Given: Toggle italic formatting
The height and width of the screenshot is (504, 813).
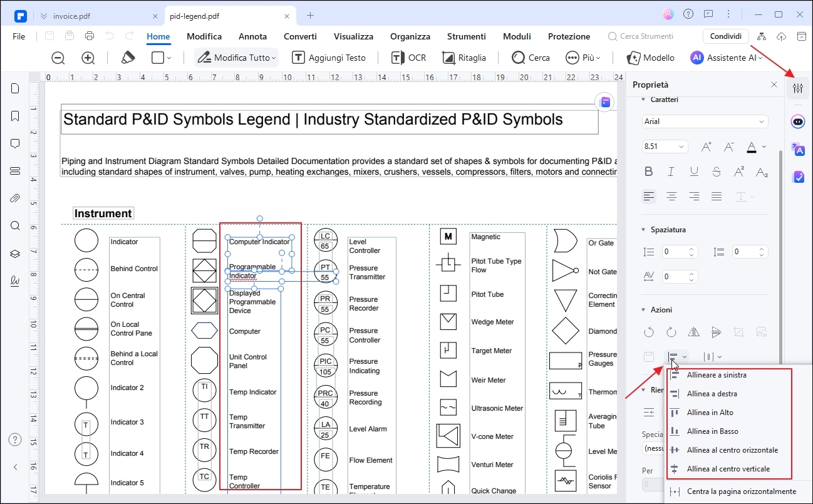Looking at the screenshot, I should (x=671, y=172).
